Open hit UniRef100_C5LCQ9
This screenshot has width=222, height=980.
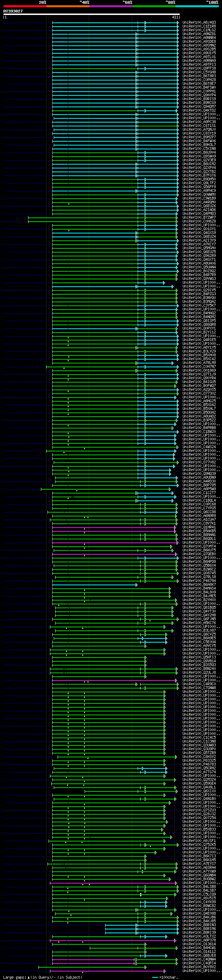[x=199, y=894]
